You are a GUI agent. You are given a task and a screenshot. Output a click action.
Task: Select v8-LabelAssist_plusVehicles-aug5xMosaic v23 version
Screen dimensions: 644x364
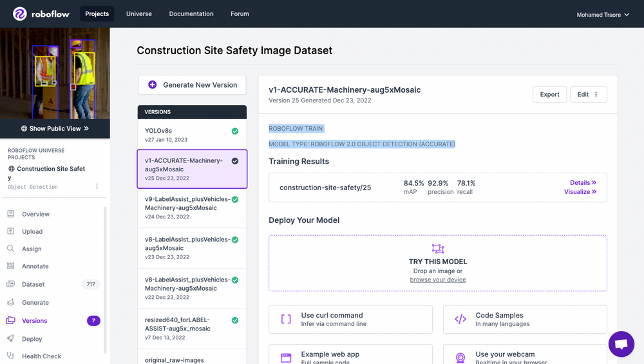[x=192, y=248]
